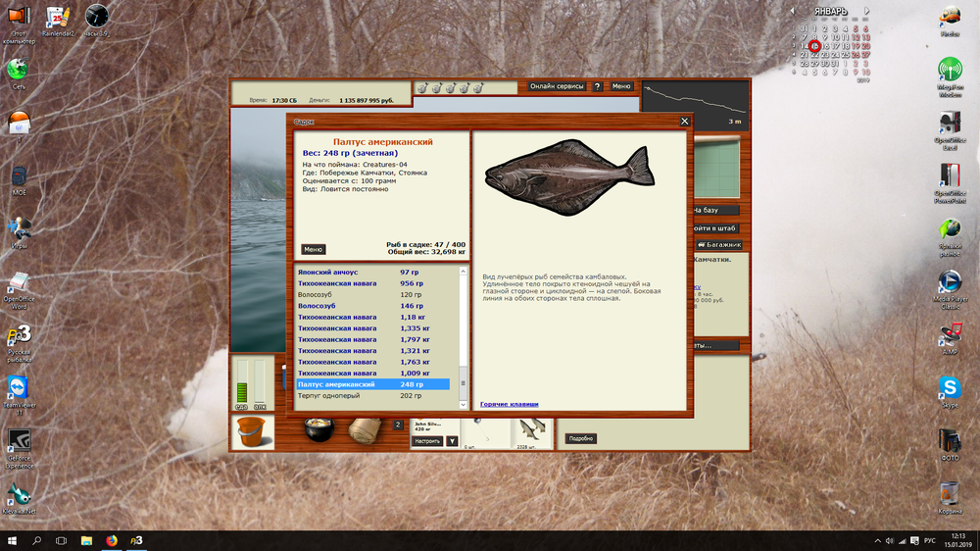Expand tackle dropdown arrow beside Настроить
Screen dimensions: 980x551
pyautogui.click(x=452, y=441)
